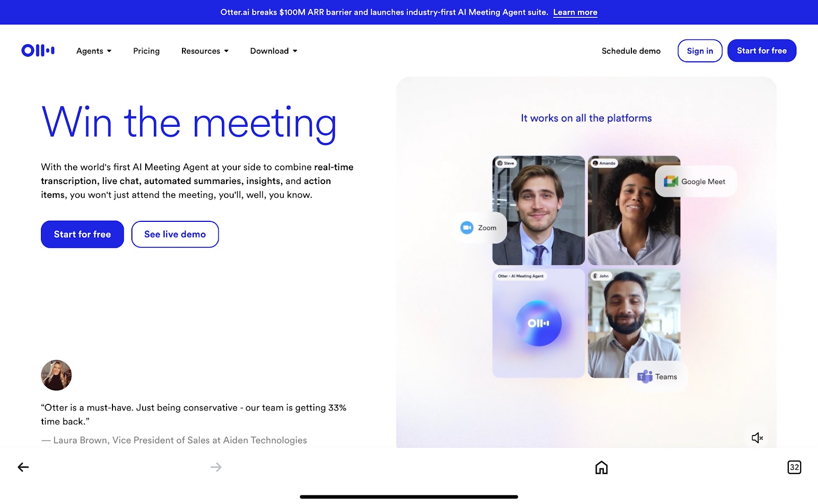Click the Google Meet badge
This screenshot has width=818, height=504.
(695, 181)
